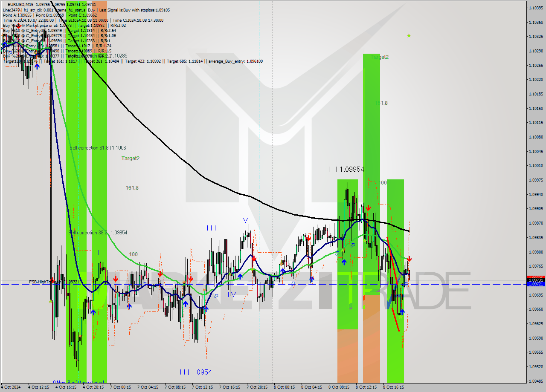The image size is (546, 392).
Task: Click 'Last Signal is:Buy with stoploss' text
Action: pyautogui.click(x=134, y=10)
